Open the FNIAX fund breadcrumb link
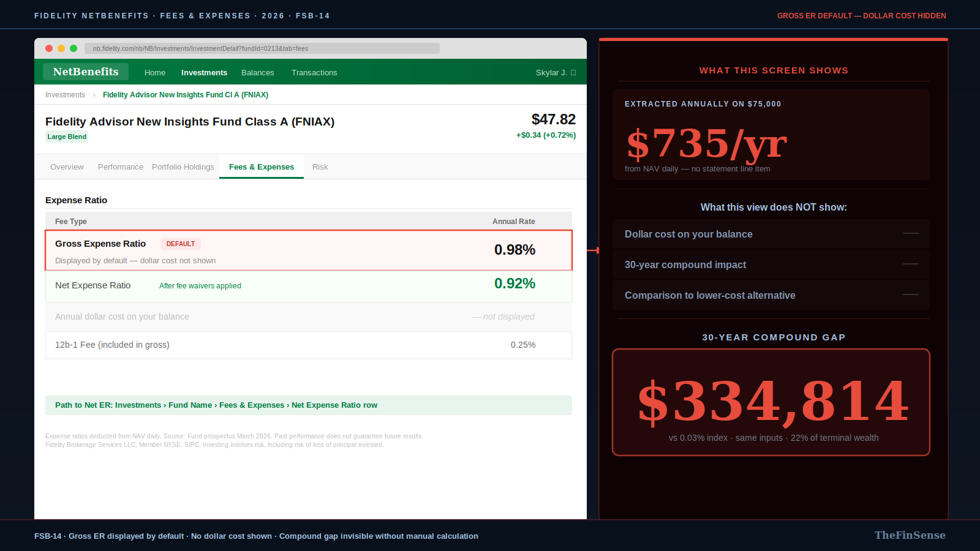This screenshot has width=980, height=551. tap(186, 94)
